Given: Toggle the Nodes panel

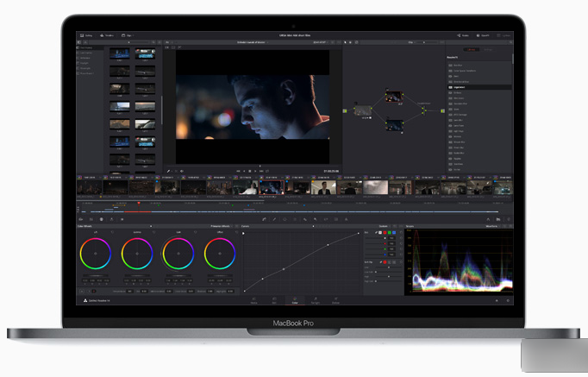Looking at the screenshot, I should [463, 35].
